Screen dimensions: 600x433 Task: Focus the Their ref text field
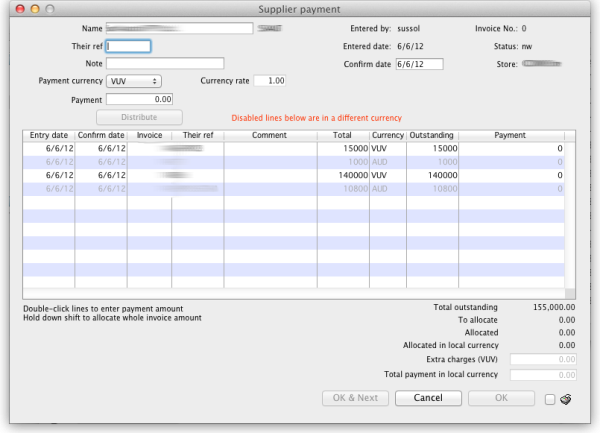(128, 46)
